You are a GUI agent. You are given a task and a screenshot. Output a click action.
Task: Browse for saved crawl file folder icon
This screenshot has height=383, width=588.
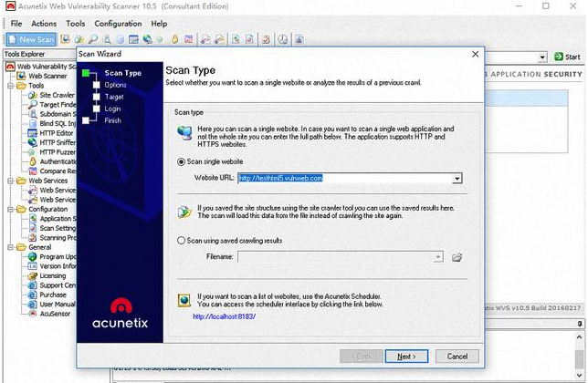(457, 257)
